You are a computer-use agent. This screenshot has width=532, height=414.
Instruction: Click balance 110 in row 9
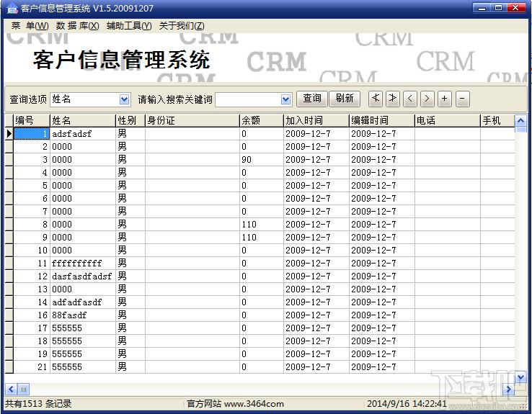click(262, 238)
